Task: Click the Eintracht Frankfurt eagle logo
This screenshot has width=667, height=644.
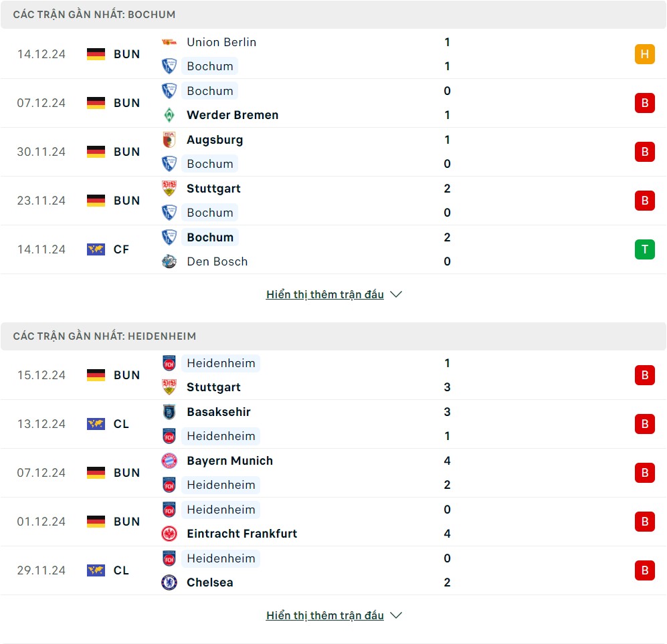Action: [x=169, y=534]
